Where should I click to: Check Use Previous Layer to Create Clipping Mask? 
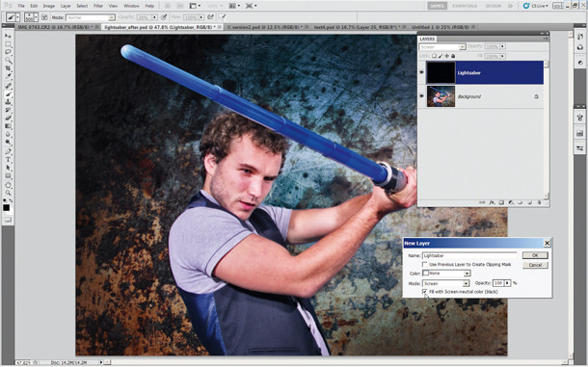pyautogui.click(x=425, y=265)
